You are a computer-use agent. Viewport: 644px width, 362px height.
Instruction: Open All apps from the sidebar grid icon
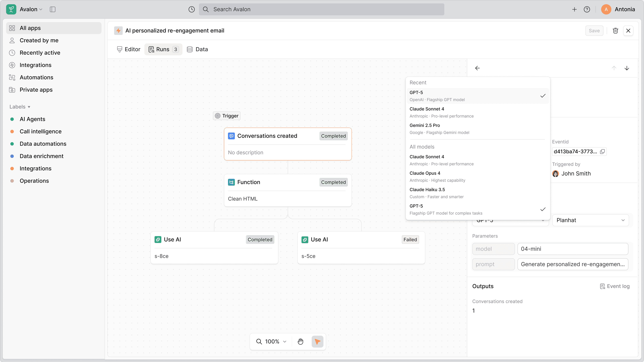[12, 28]
